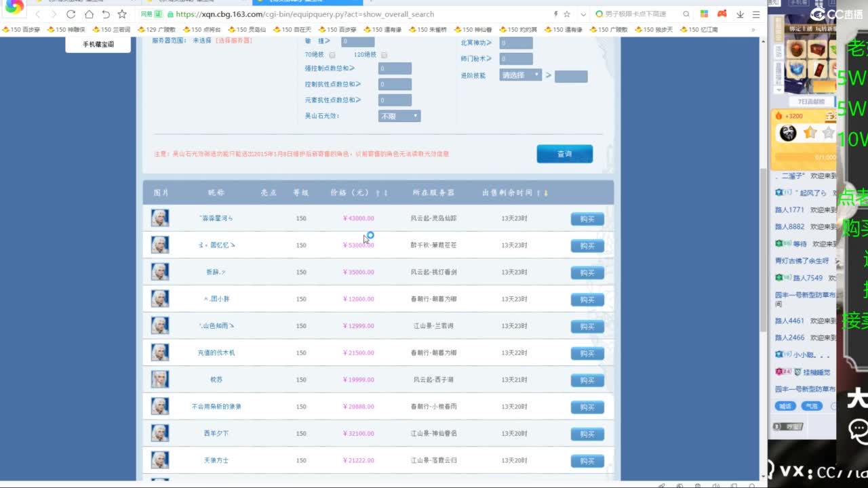Click 购买 button for the ¥43000.00 listing
The width and height of the screenshot is (868, 488).
click(x=587, y=219)
